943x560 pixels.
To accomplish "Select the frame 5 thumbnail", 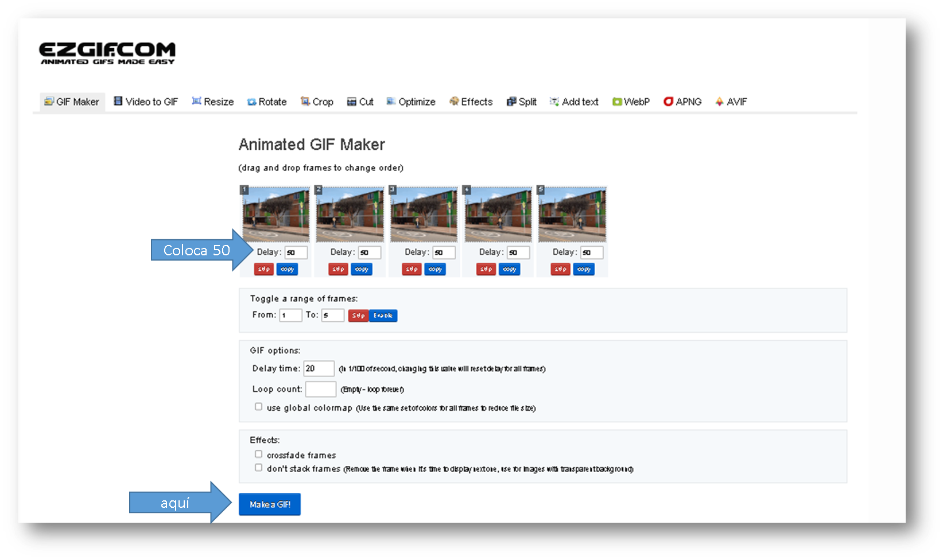I will click(572, 214).
